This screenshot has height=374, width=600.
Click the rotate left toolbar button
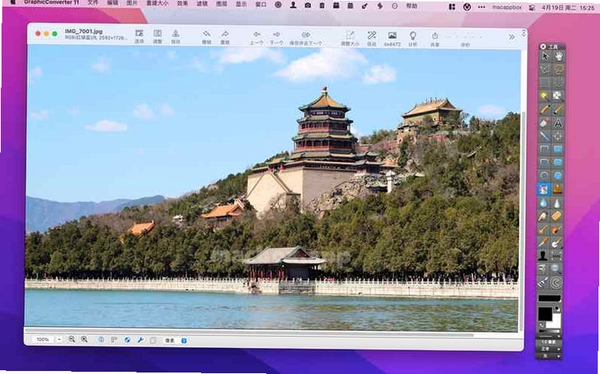click(x=206, y=38)
